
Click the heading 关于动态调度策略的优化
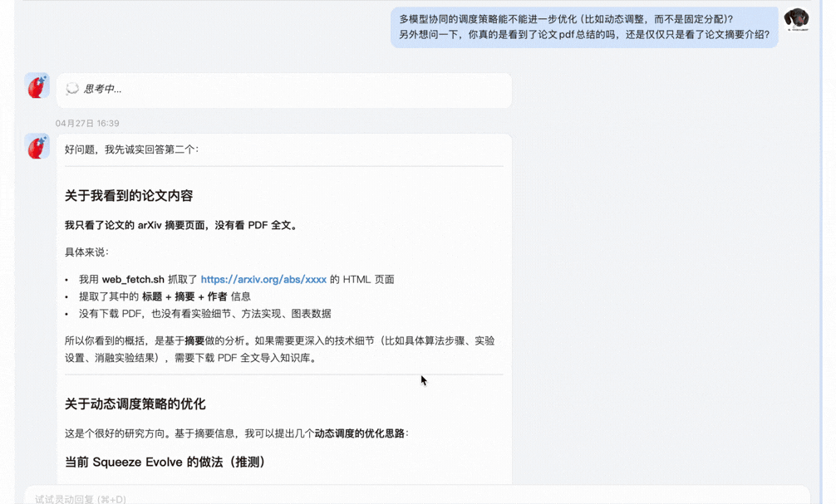click(x=135, y=404)
